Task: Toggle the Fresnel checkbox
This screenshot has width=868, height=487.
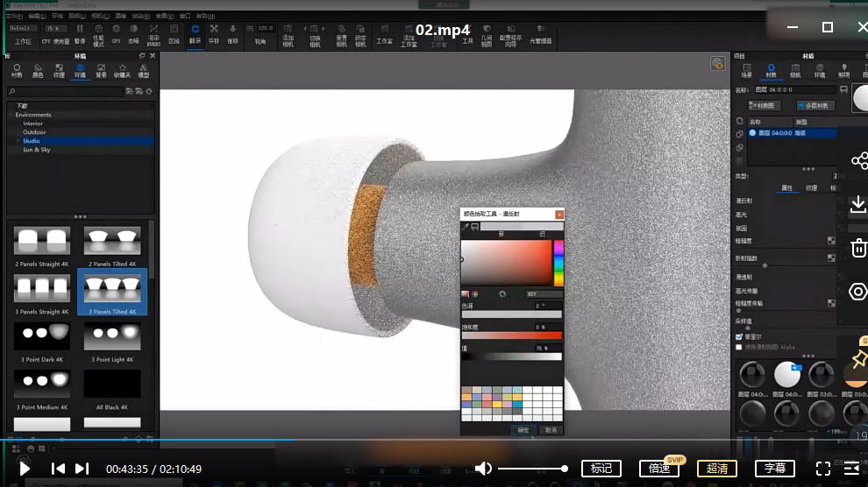Action: click(x=739, y=336)
